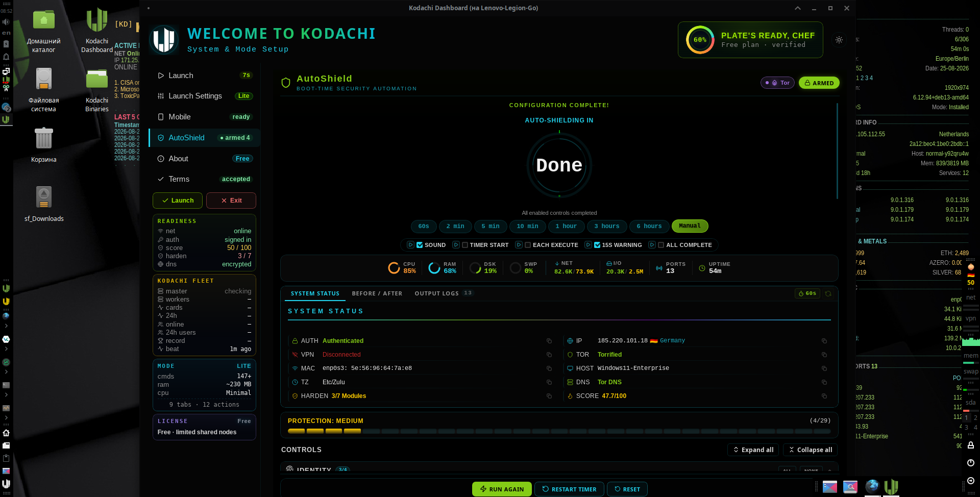Switch to the SYSTEM STATUS tab
980x497 pixels.
(315, 293)
